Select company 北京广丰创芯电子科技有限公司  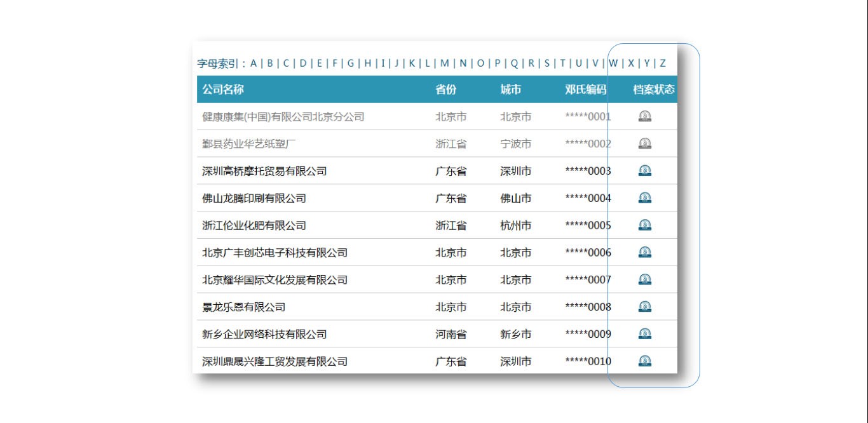click(275, 253)
